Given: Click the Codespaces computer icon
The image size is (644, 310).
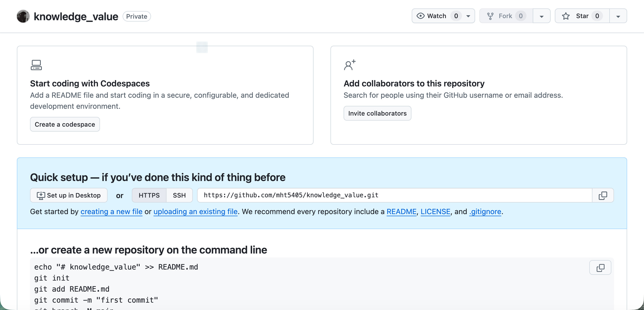Looking at the screenshot, I should (x=36, y=65).
